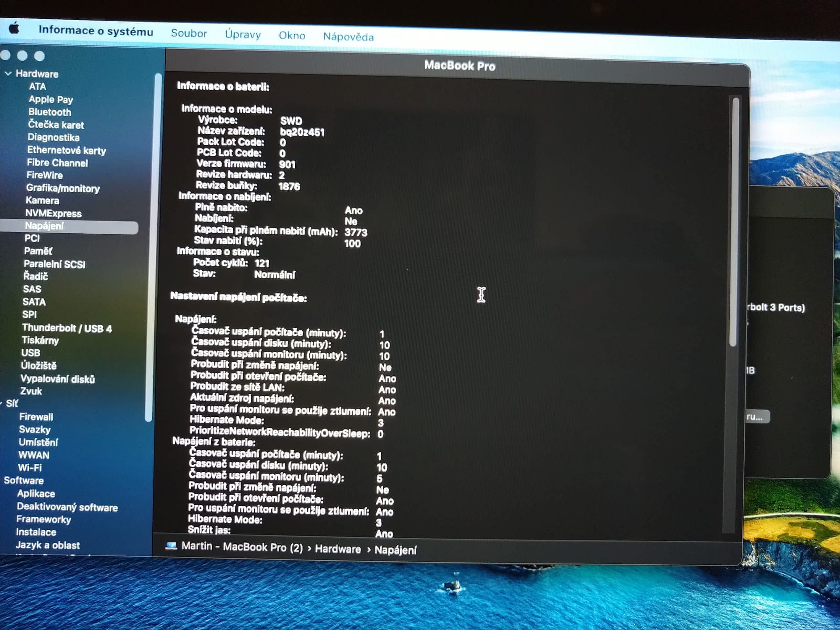Image resolution: width=840 pixels, height=630 pixels.
Task: Select Aplikace under Software
Action: (36, 494)
